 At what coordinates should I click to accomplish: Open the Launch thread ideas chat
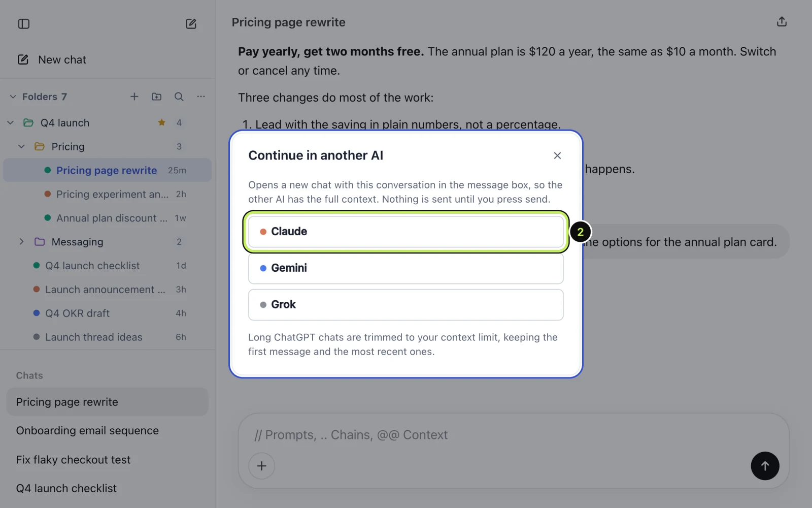[x=108, y=337]
